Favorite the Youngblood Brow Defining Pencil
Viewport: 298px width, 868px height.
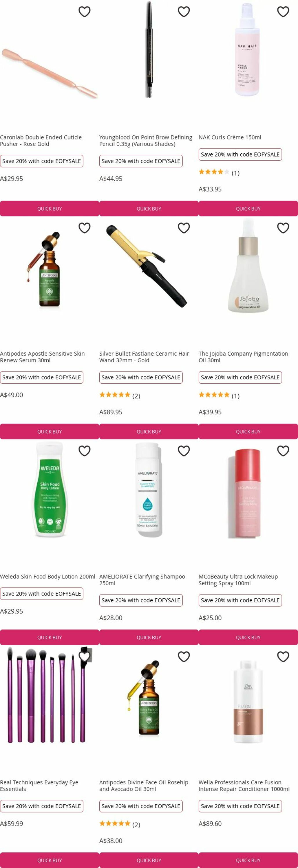184,12
